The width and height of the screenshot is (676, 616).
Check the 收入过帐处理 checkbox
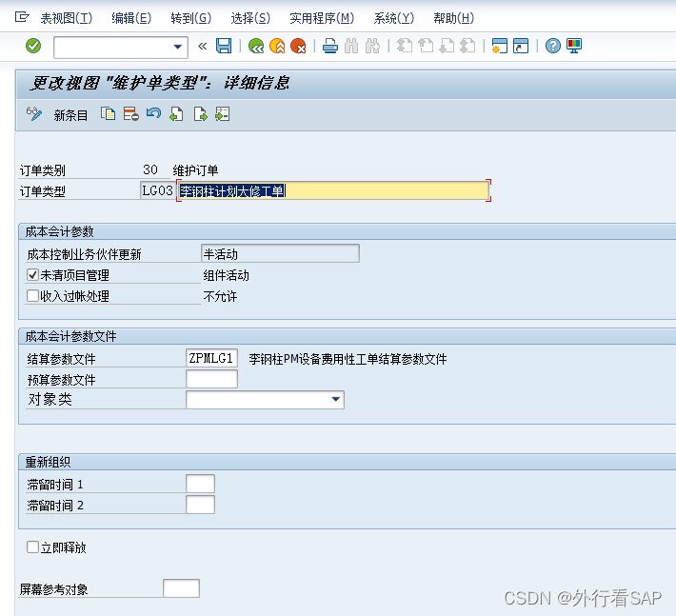32,296
